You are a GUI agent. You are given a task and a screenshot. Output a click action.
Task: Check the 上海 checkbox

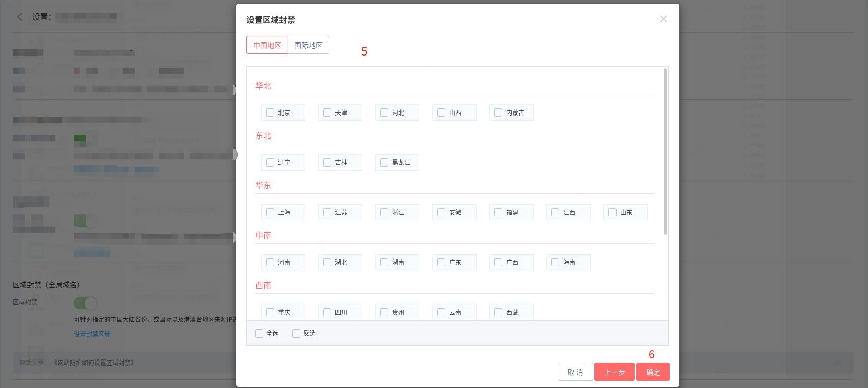point(270,212)
